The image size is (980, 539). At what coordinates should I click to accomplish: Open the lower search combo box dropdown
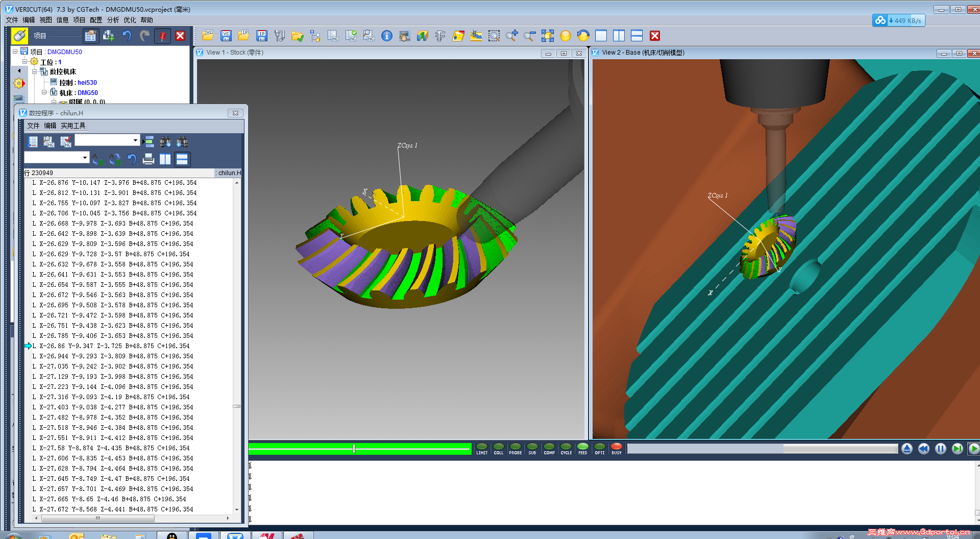tap(85, 158)
